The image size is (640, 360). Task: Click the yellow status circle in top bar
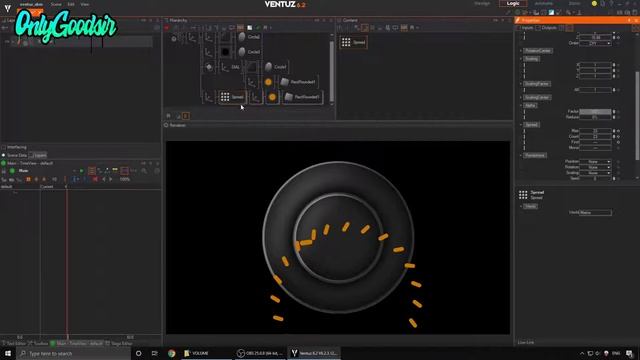(x=594, y=4)
